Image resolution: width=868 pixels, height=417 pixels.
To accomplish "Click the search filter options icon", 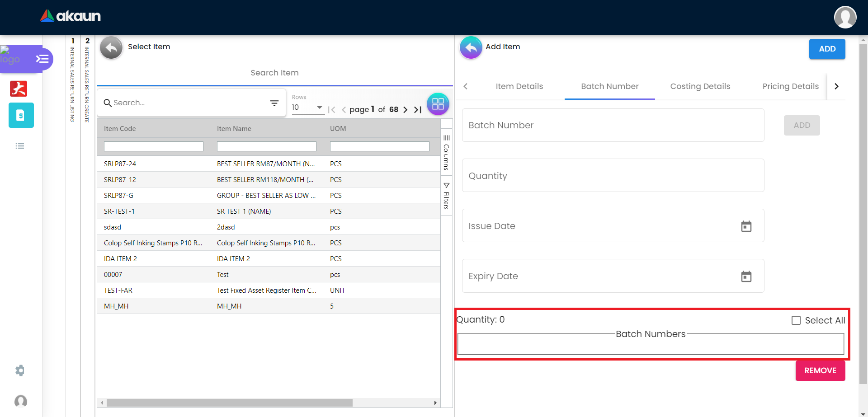I will click(x=274, y=103).
